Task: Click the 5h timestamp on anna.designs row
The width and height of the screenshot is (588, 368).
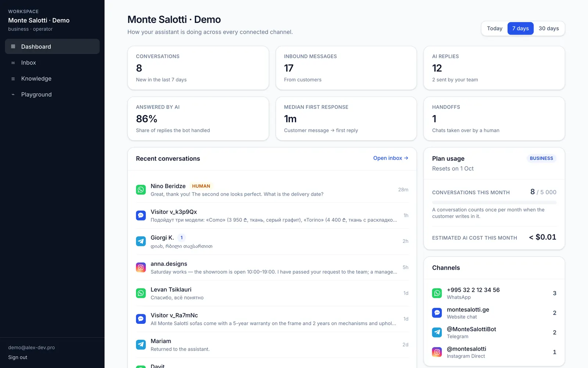Action: click(405, 267)
